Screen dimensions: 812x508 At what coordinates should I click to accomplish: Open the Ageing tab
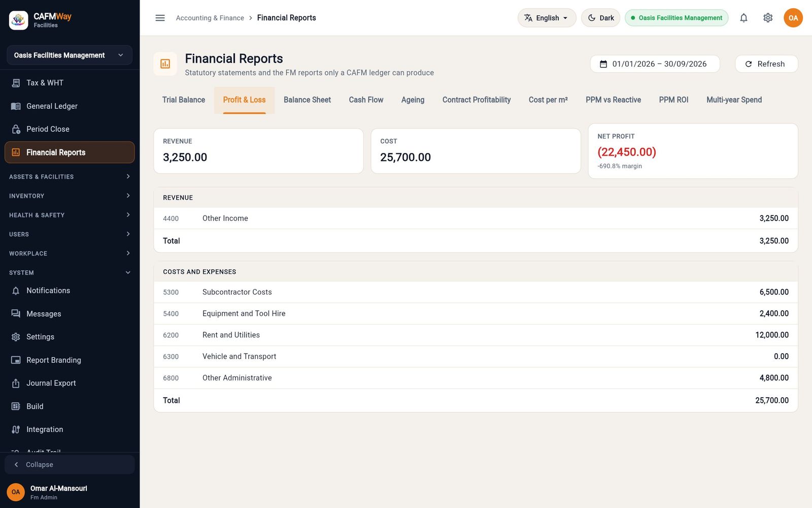pyautogui.click(x=413, y=100)
